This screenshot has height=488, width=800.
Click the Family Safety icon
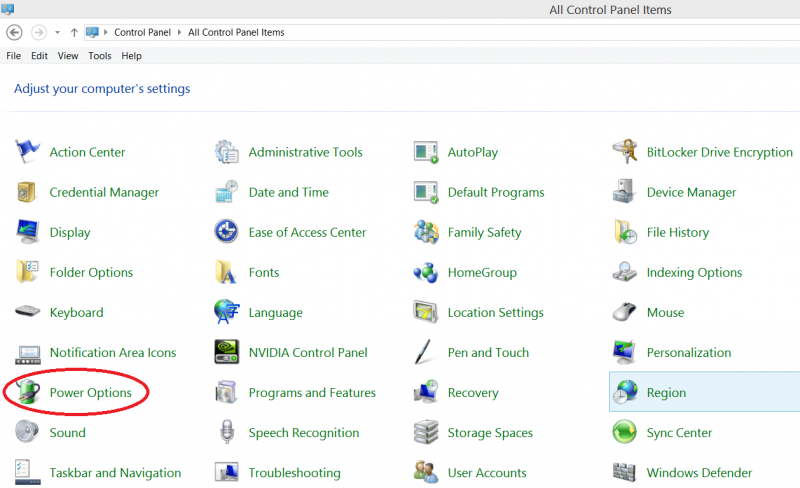click(x=426, y=232)
